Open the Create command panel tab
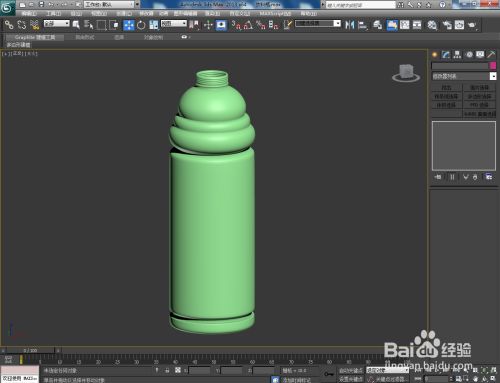 (x=434, y=55)
